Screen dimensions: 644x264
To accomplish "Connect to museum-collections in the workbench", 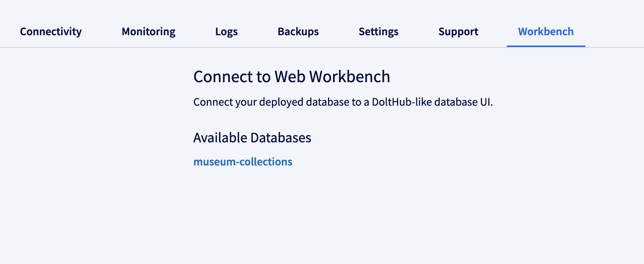I will click(243, 162).
